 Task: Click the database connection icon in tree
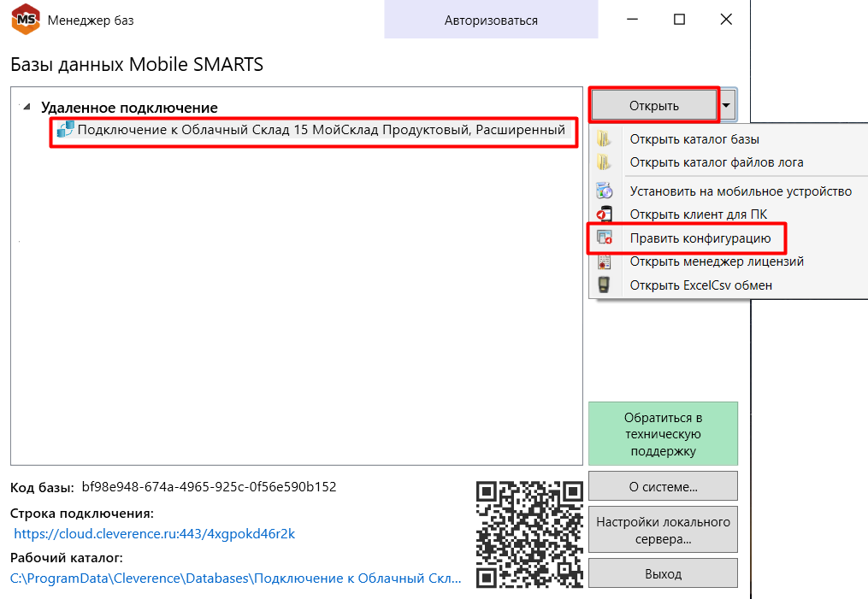65,129
